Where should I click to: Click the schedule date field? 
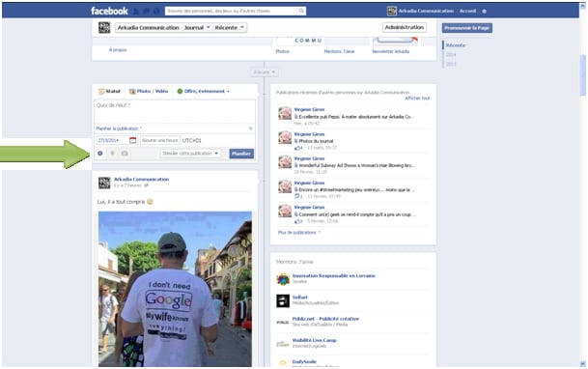click(x=112, y=140)
